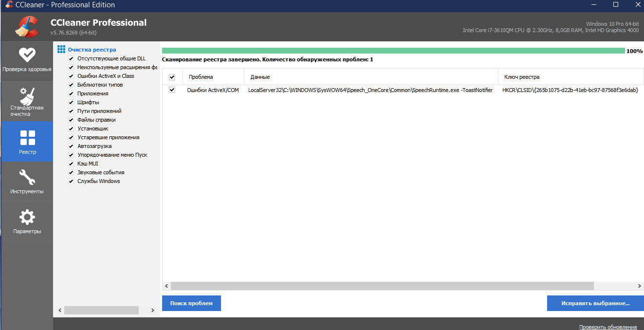The width and height of the screenshot is (644, 330).
Task: Click the Очистка реестра grid icon
Action: coord(61,49)
